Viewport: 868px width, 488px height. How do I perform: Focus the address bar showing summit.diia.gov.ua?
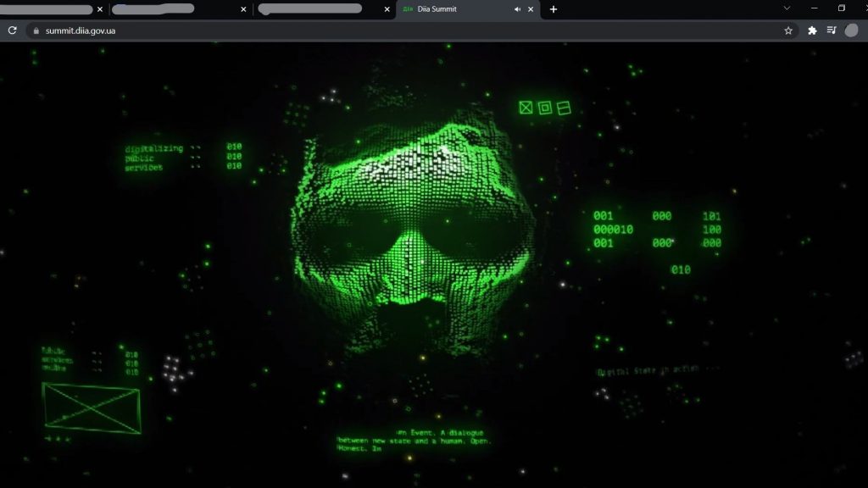(x=412, y=30)
